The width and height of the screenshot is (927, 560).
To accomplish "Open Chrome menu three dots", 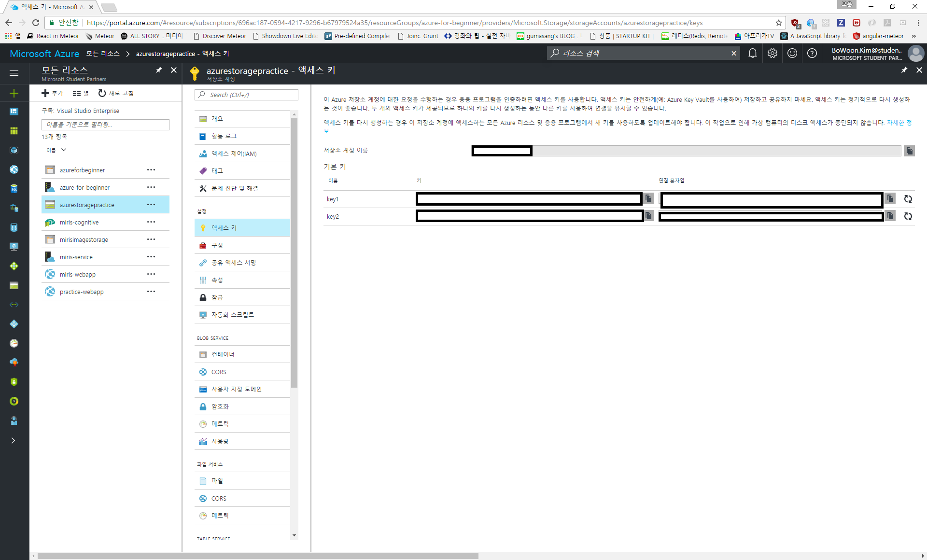I will [x=918, y=23].
